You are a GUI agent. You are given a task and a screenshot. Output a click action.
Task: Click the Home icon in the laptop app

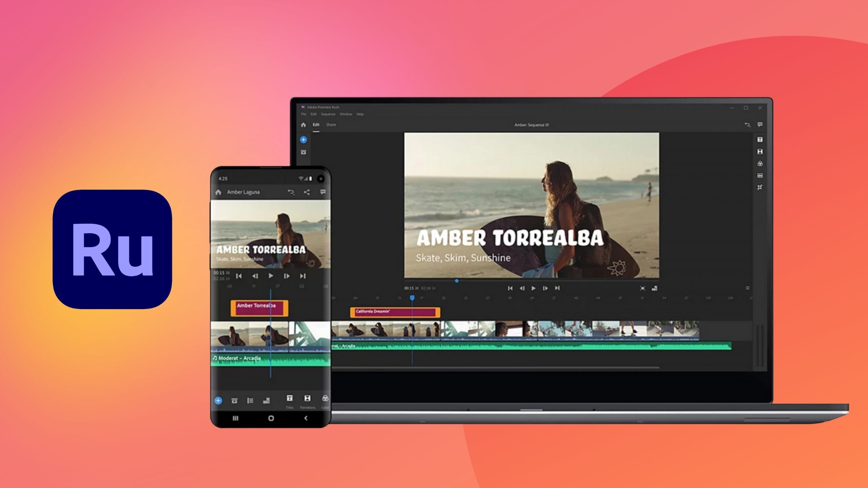[x=303, y=125]
